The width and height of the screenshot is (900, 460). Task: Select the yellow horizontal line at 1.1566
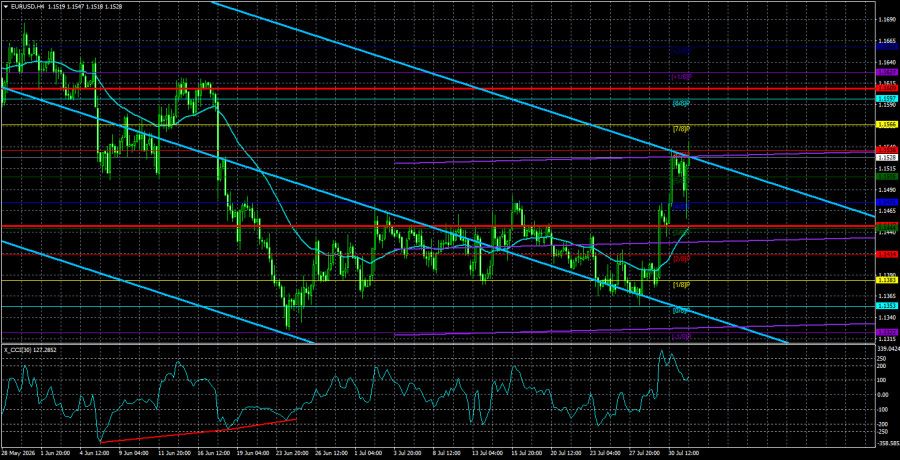(x=437, y=125)
